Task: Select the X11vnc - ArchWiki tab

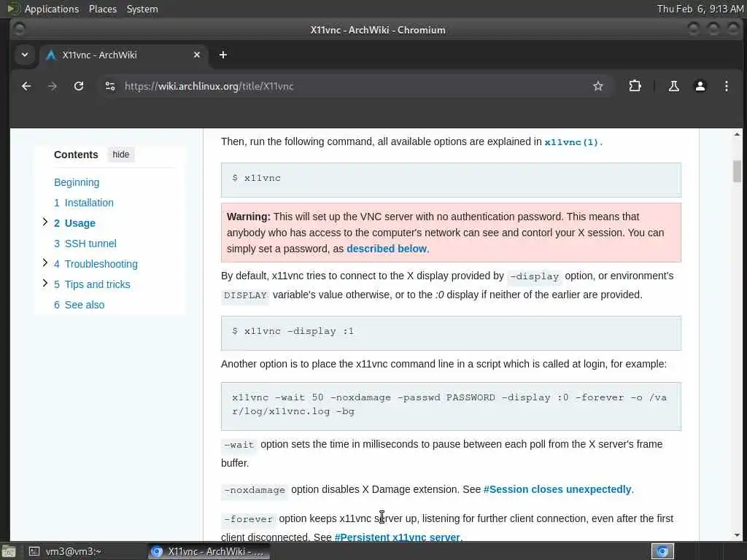Action: click(x=123, y=55)
